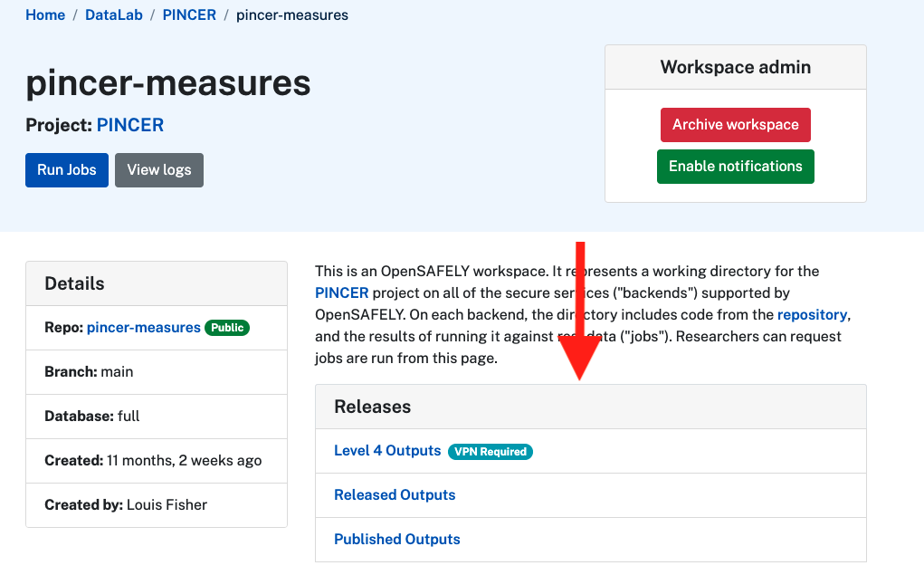Open the Released Outputs page
This screenshot has width=924, height=575.
[x=395, y=494]
